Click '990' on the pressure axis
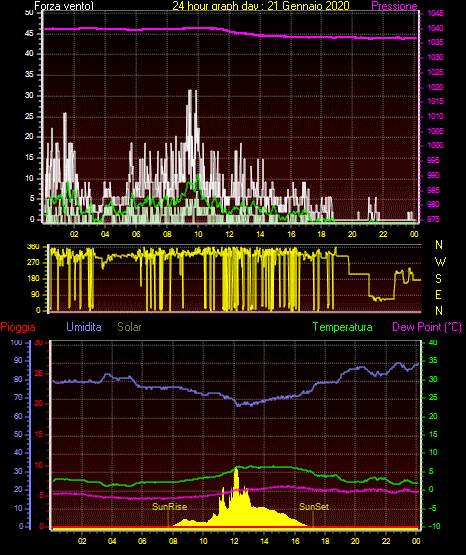The image size is (466, 555). pyautogui.click(x=433, y=175)
